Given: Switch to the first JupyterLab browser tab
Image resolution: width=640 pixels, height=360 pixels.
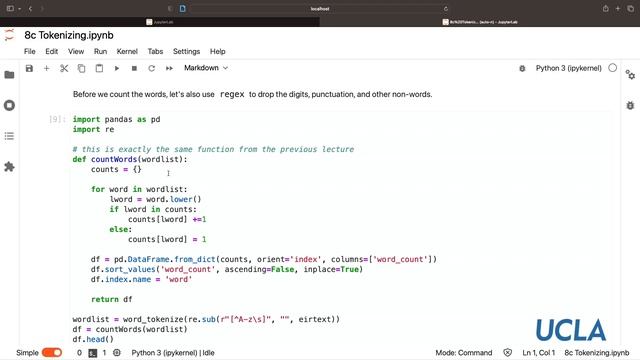Looking at the screenshot, I should tap(160, 22).
